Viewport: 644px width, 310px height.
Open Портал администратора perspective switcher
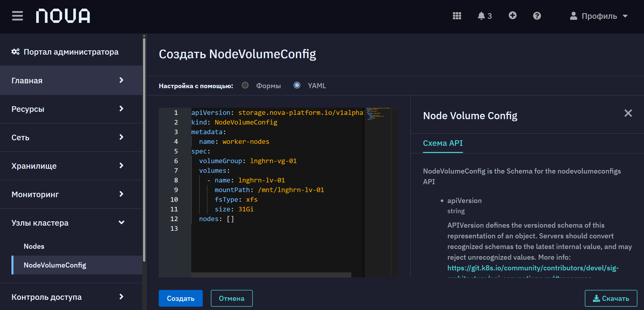click(65, 52)
